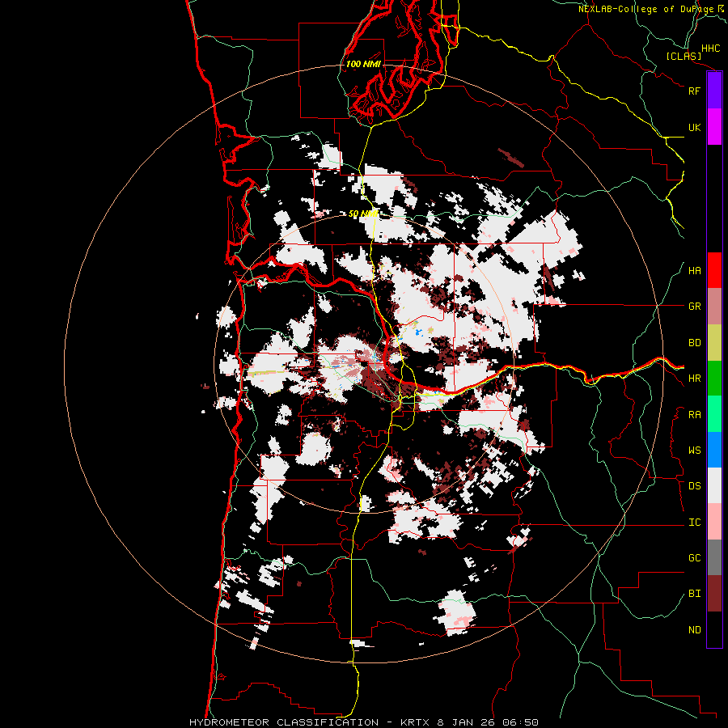Viewport: 728px width, 728px height.
Task: Click the HR green legend swatch
Action: (714, 379)
